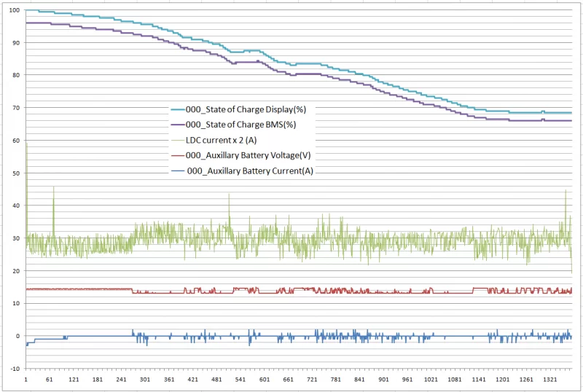583x392 pixels.
Task: Select the -10 label on the vertical axis
Action: point(15,369)
